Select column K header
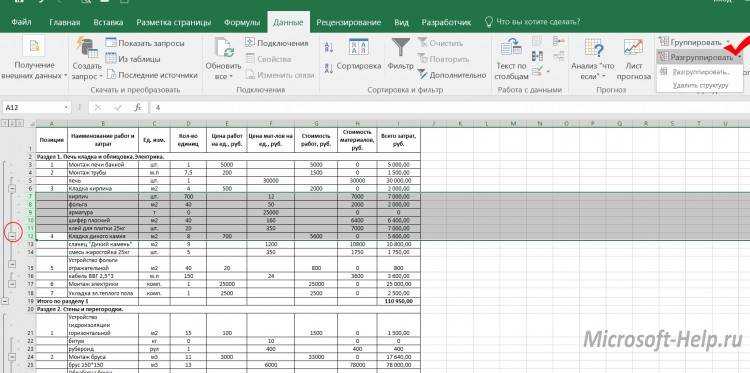Screen dimensions: 750x373 [460, 124]
